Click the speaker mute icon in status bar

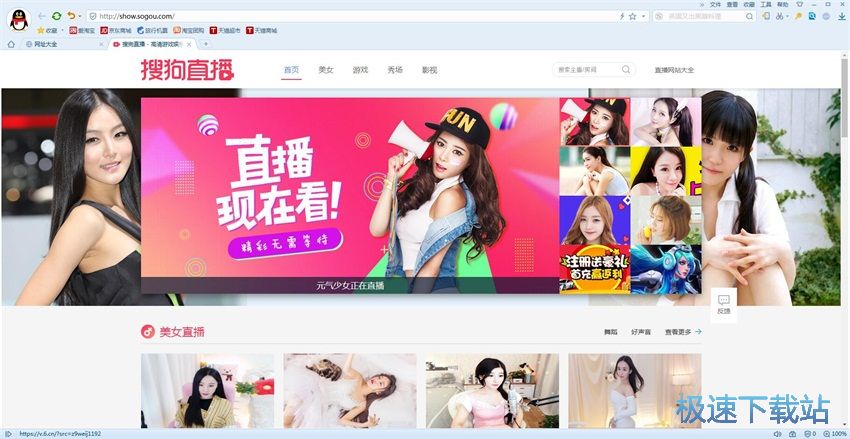coord(777,434)
